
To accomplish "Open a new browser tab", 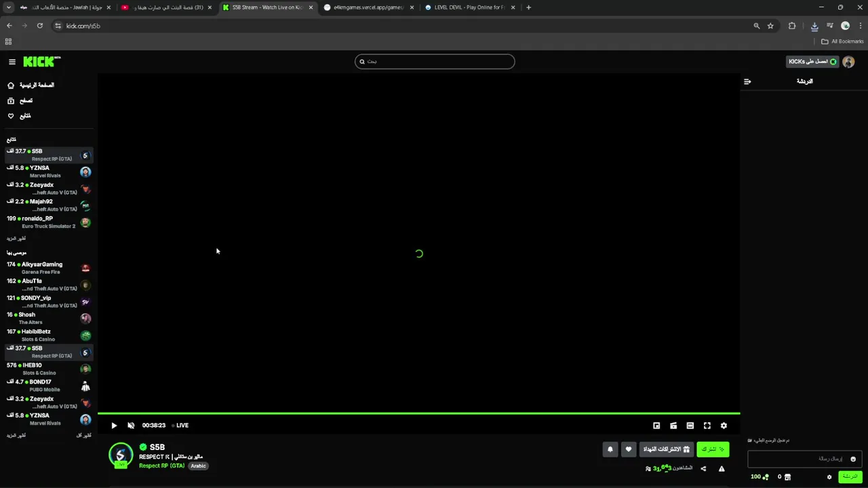I will [x=528, y=7].
